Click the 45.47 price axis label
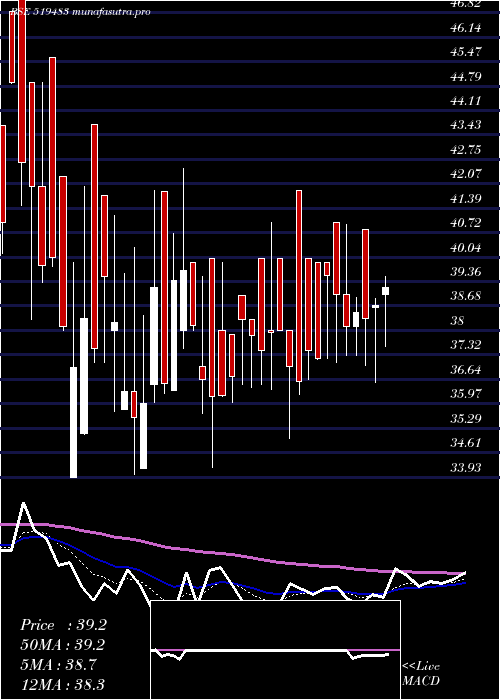This screenshot has width=500, height=700. [466, 52]
